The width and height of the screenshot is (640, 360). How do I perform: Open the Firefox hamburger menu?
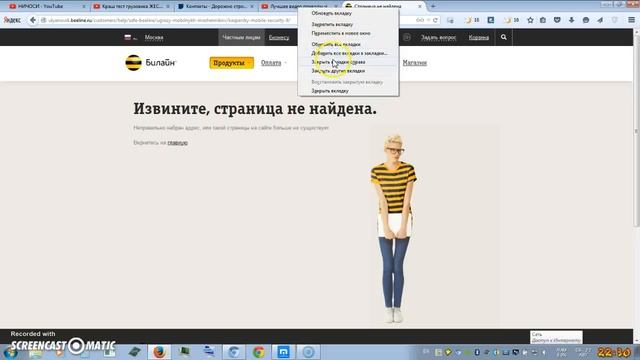pyautogui.click(x=631, y=20)
